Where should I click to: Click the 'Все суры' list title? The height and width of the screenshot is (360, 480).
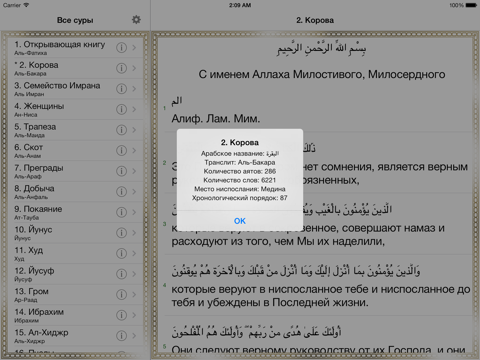75,20
